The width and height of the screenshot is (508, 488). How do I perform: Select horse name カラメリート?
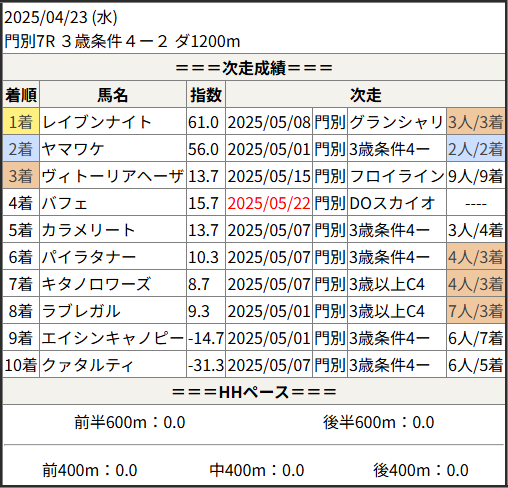tap(89, 230)
